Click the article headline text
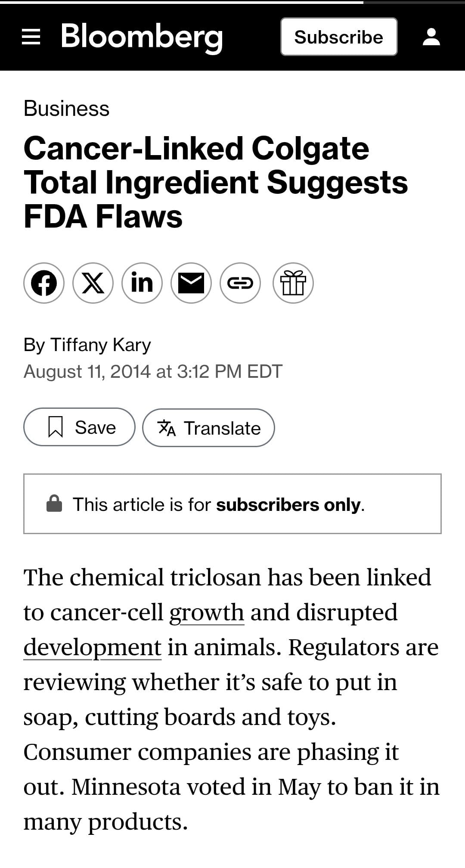The image size is (465, 868). (x=215, y=182)
